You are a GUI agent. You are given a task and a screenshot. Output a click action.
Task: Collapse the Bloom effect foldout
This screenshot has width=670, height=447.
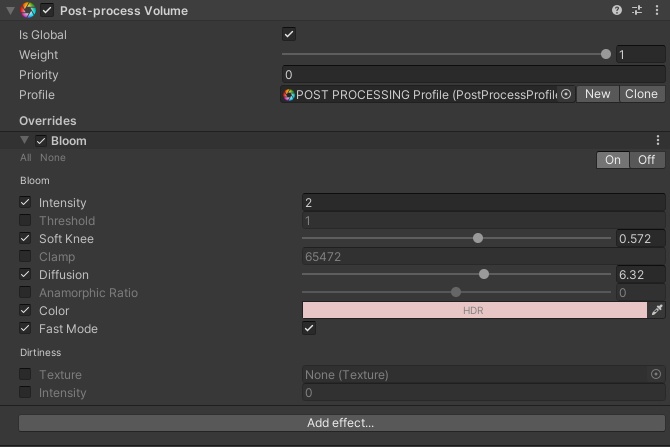(x=24, y=141)
